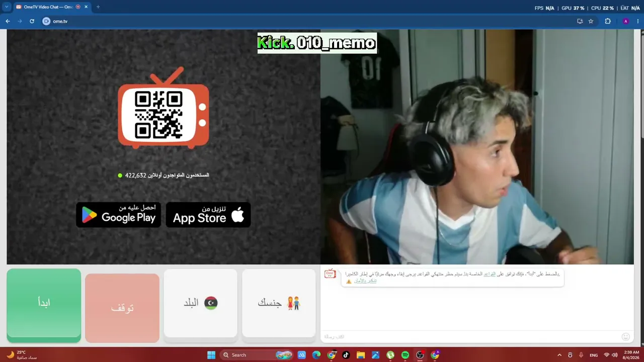Click the OmeTV QR code television logo
Image resolution: width=644 pixels, height=362 pixels.
pyautogui.click(x=164, y=108)
